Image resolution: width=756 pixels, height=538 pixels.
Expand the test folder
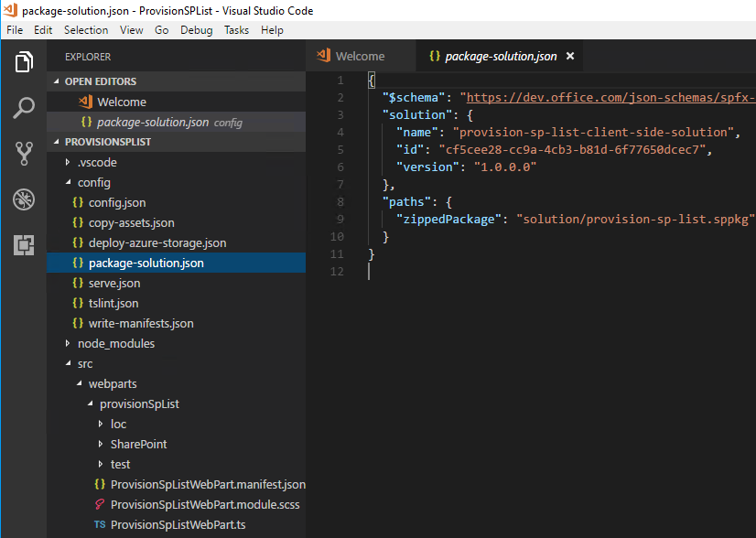pos(101,464)
